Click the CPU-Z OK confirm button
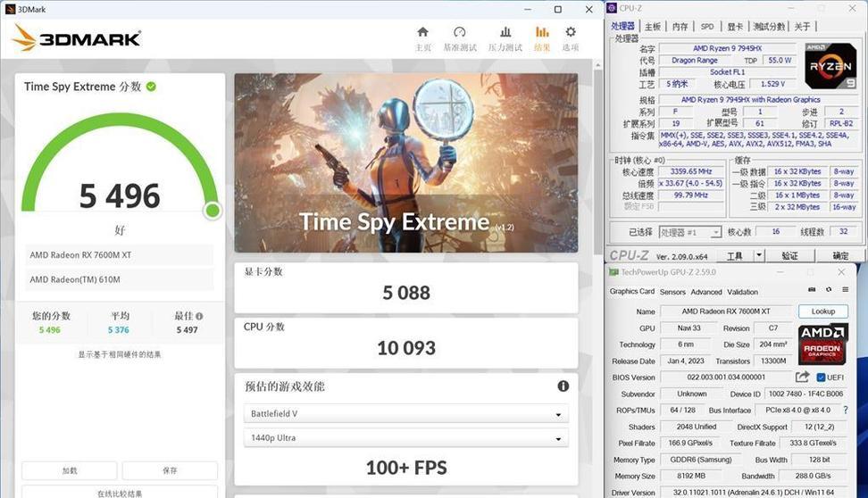The width and height of the screenshot is (868, 498). pyautogui.click(x=841, y=255)
